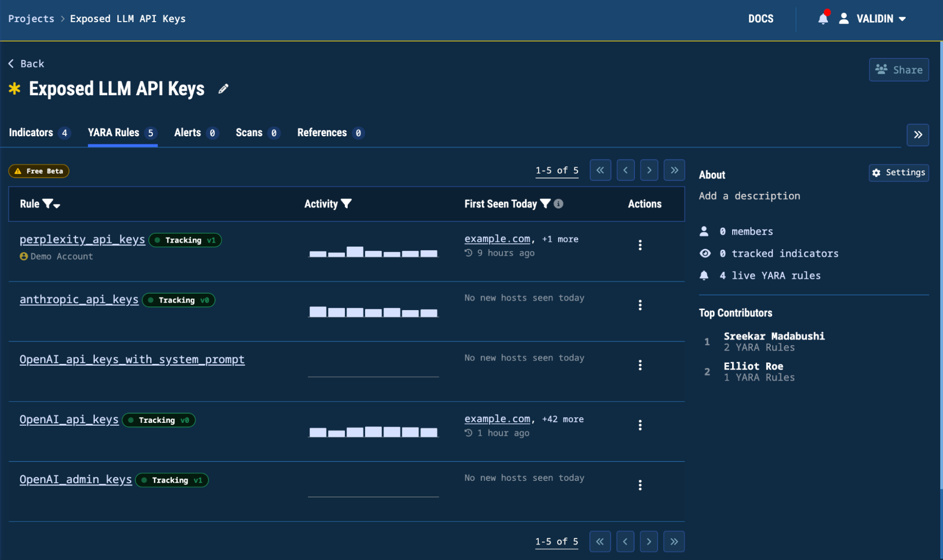This screenshot has height=560, width=943.
Task: Open the Actions menu for perplexity_api_keys
Action: click(640, 245)
